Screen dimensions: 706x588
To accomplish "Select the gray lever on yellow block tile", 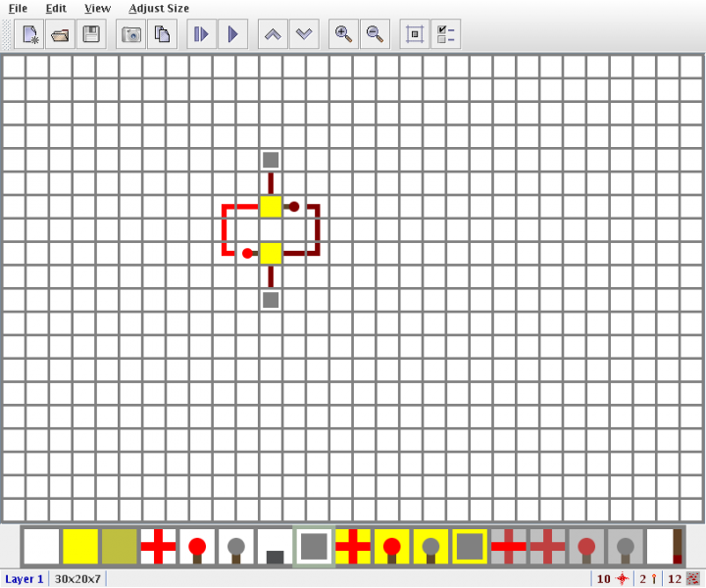I will click(430, 546).
